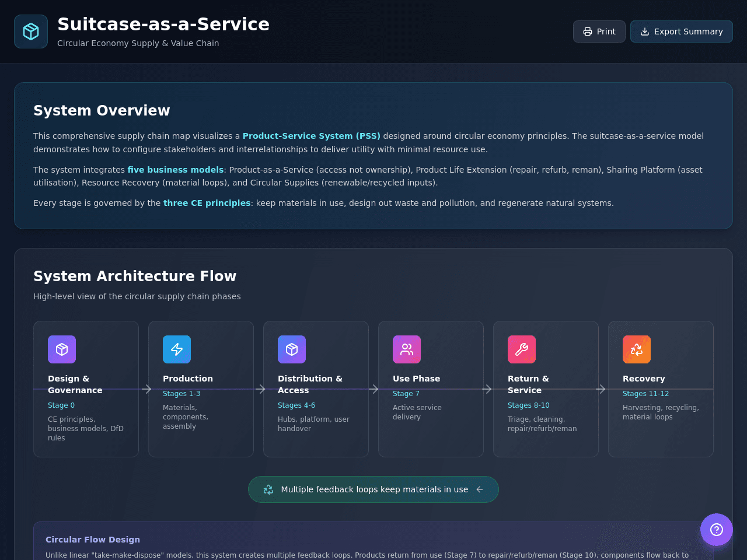Click the Return & Service wrench icon
747x560 pixels.
point(522,349)
